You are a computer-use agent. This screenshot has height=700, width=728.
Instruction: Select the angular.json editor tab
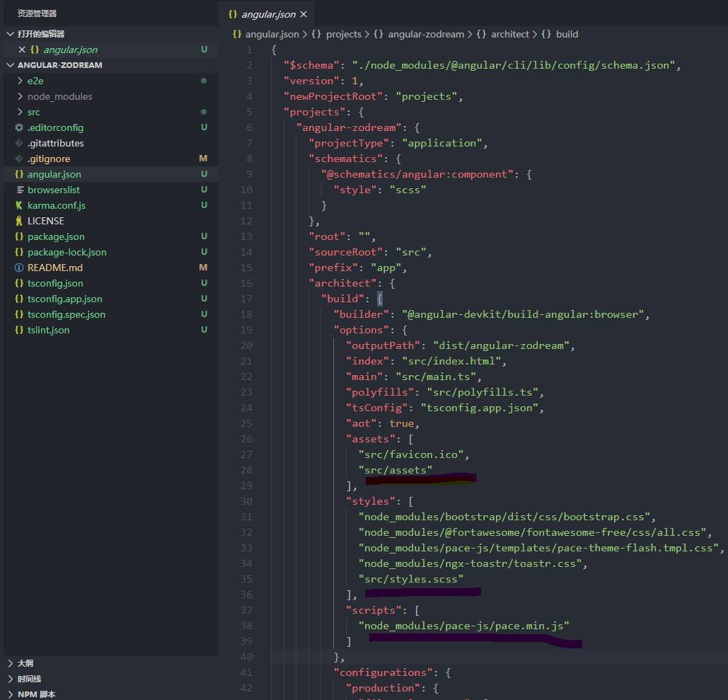click(267, 14)
